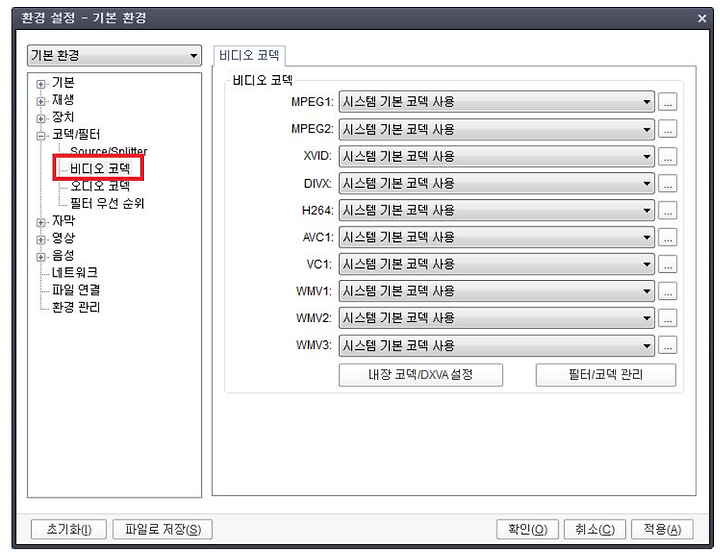Expand the 영상 tree node

(41, 240)
